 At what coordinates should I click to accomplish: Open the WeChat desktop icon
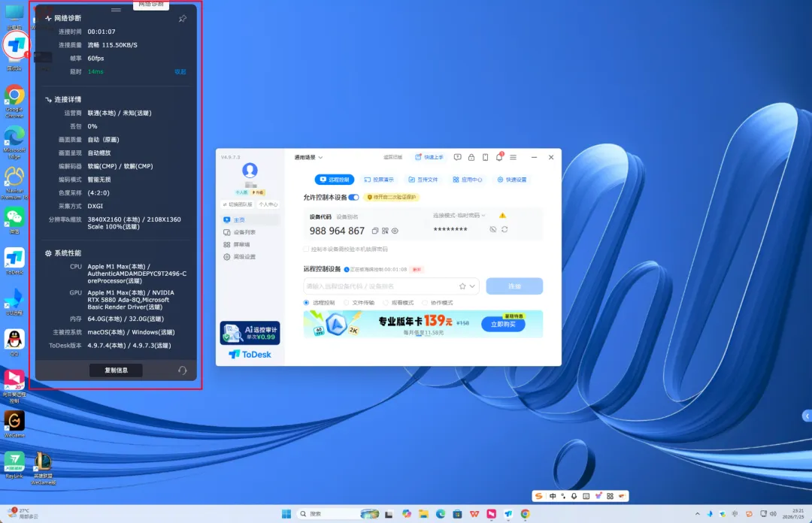pyautogui.click(x=14, y=221)
